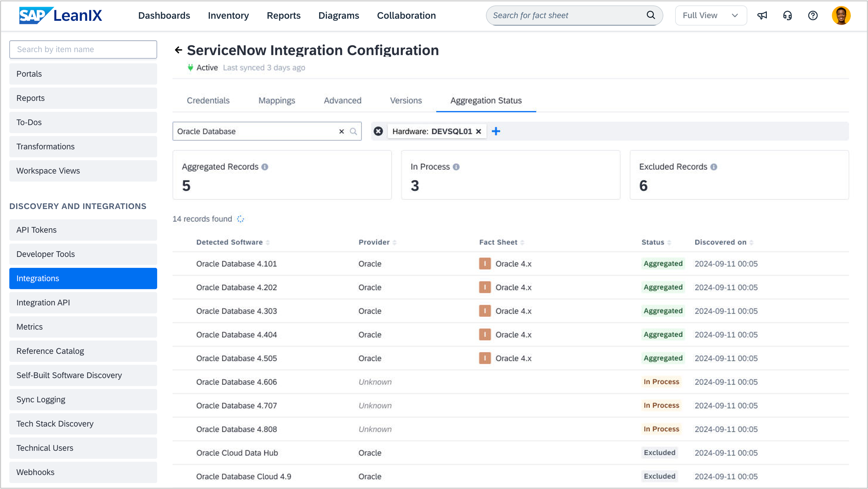
Task: Open Self-Built Software Discovery
Action: [x=83, y=376]
